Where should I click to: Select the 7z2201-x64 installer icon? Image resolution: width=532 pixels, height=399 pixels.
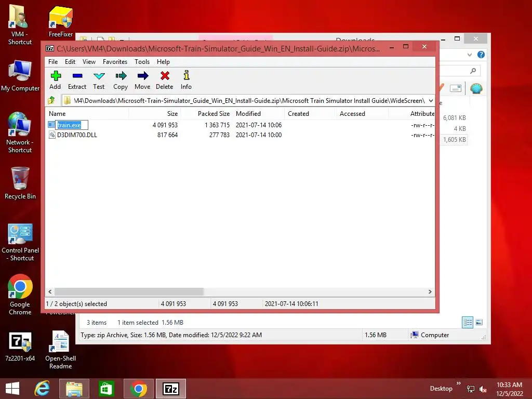pyautogui.click(x=20, y=346)
